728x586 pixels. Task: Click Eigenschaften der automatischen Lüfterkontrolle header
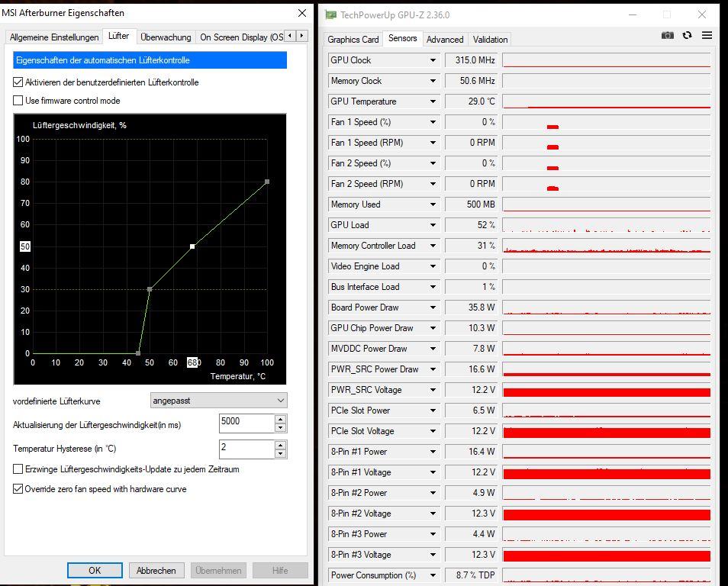click(150, 60)
